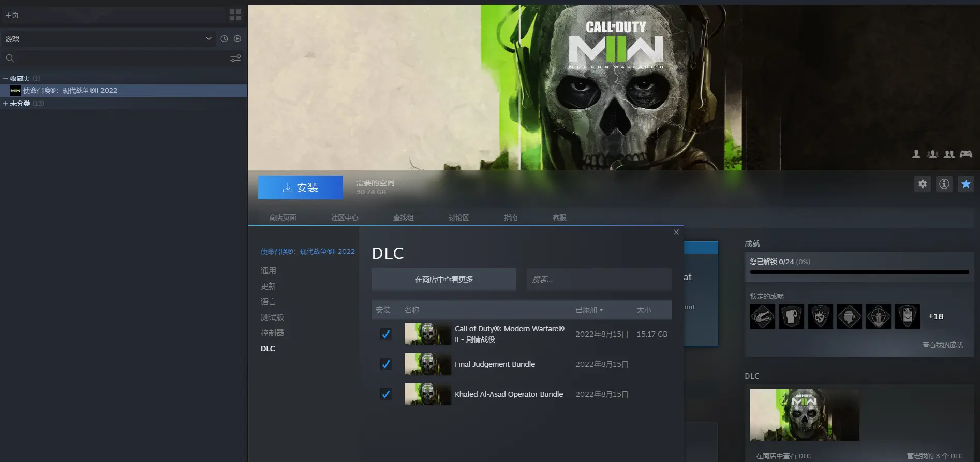Viewport: 980px width, 462px height.
Task: Open skull locked achievement icon
Action: pyautogui.click(x=821, y=316)
